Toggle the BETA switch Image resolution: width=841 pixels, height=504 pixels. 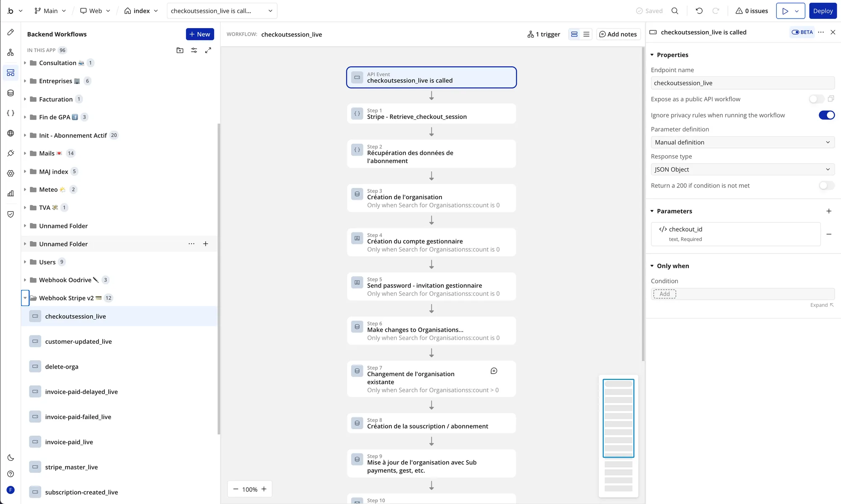pos(802,32)
